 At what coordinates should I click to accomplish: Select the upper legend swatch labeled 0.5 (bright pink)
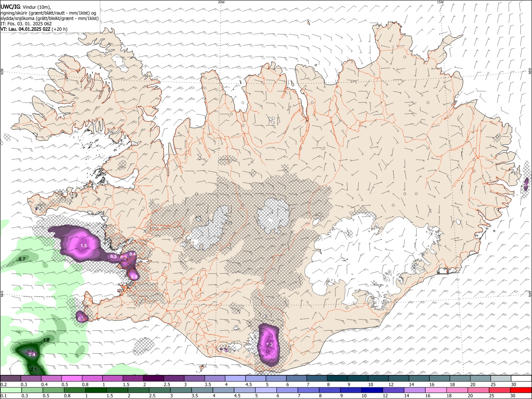[71, 378]
